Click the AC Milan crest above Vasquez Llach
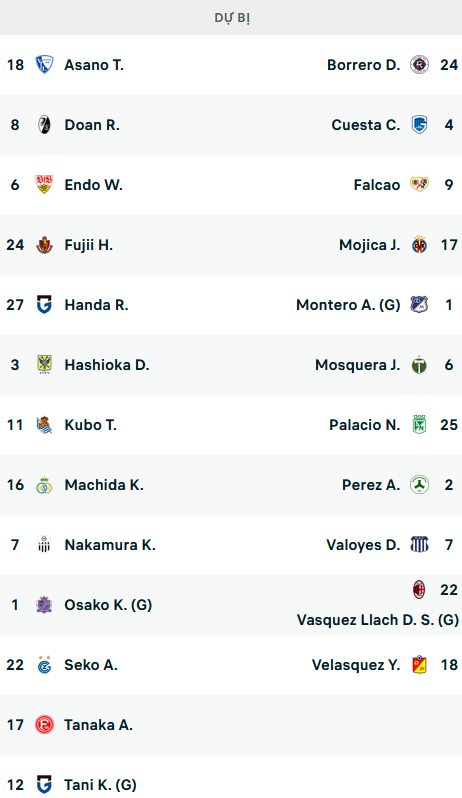The height and width of the screenshot is (798, 462). [419, 589]
